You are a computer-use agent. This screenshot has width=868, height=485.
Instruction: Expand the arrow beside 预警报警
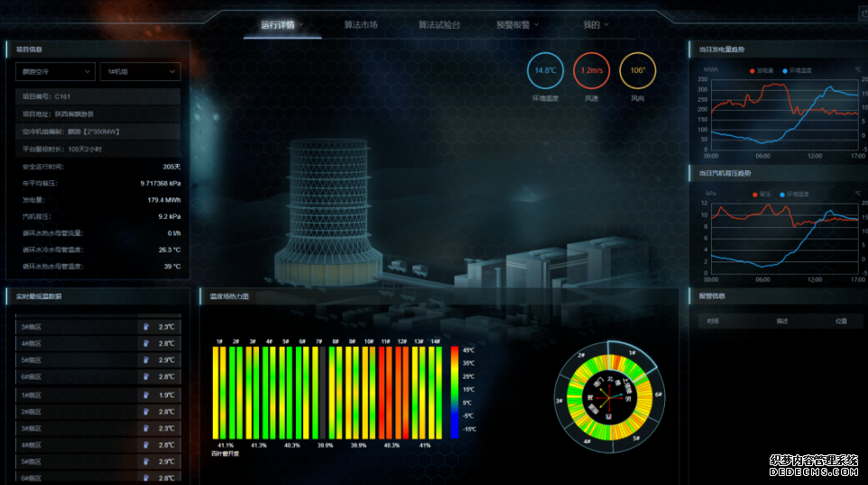click(537, 25)
